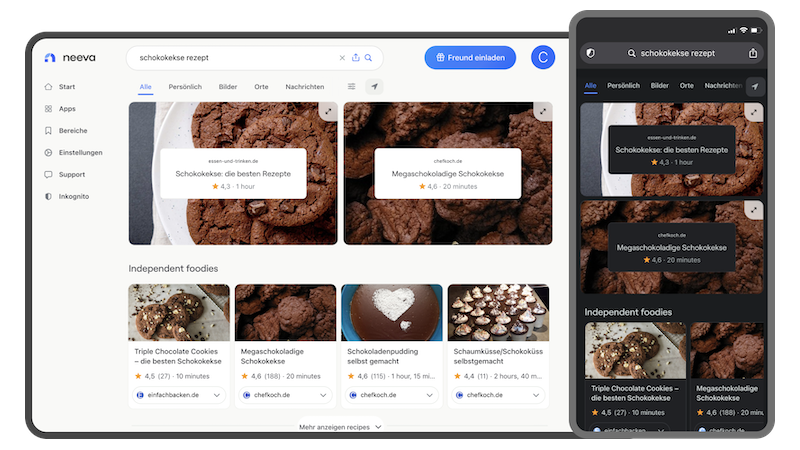Open Start in the desktop sidebar

(x=60, y=87)
